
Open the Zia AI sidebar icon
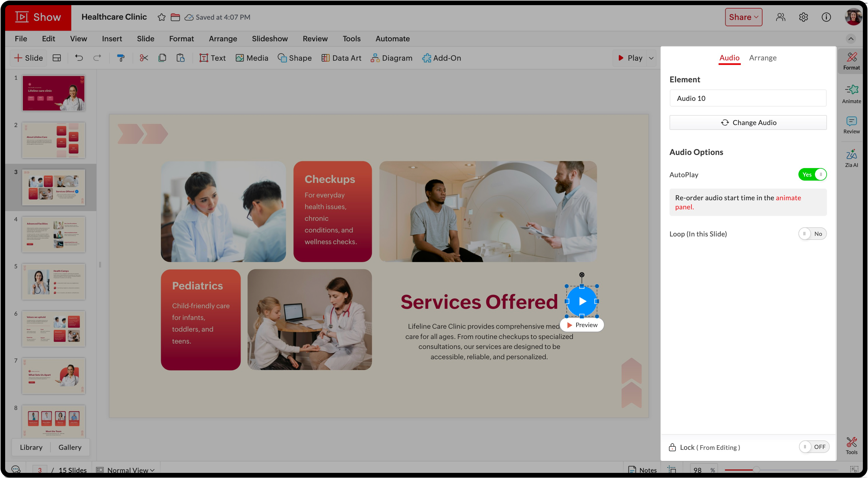point(851,158)
